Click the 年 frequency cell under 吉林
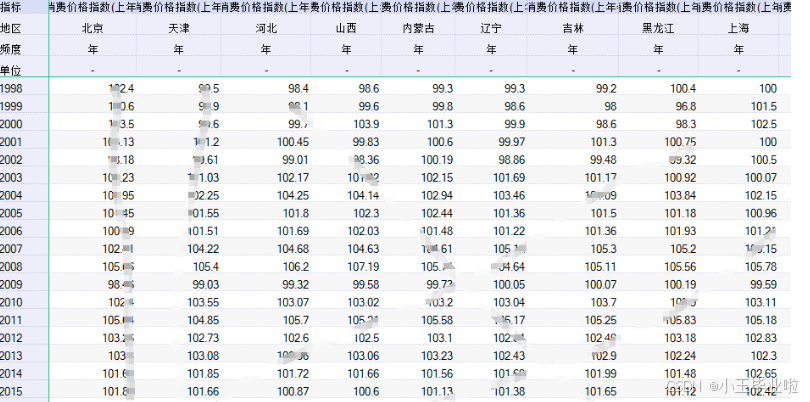This screenshot has height=402, width=810. coord(573,50)
